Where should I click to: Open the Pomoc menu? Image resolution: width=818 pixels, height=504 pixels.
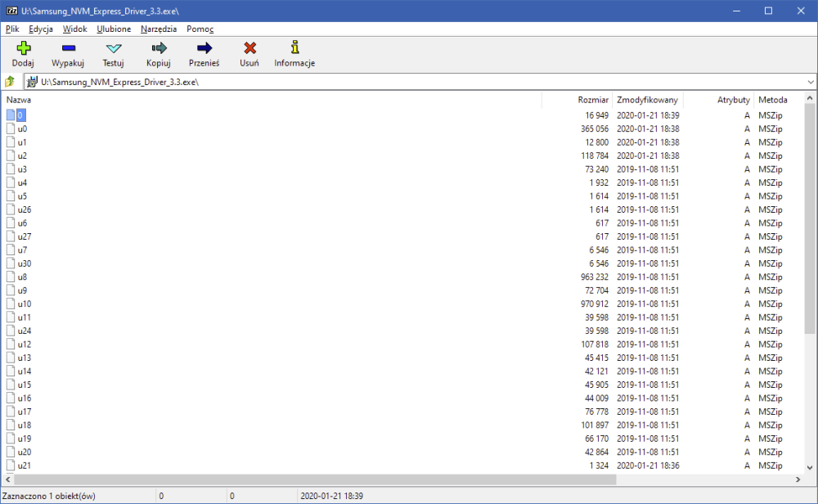click(200, 29)
